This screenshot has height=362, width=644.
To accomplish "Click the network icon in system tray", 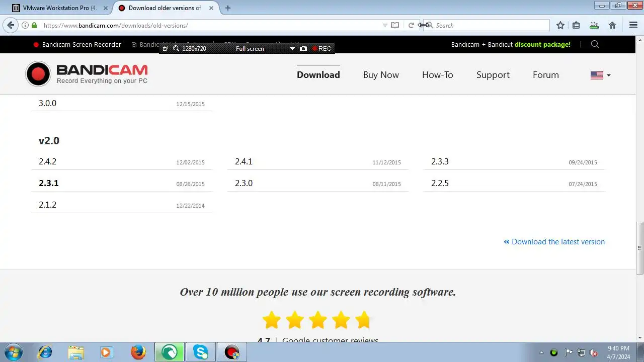I will pos(581,352).
